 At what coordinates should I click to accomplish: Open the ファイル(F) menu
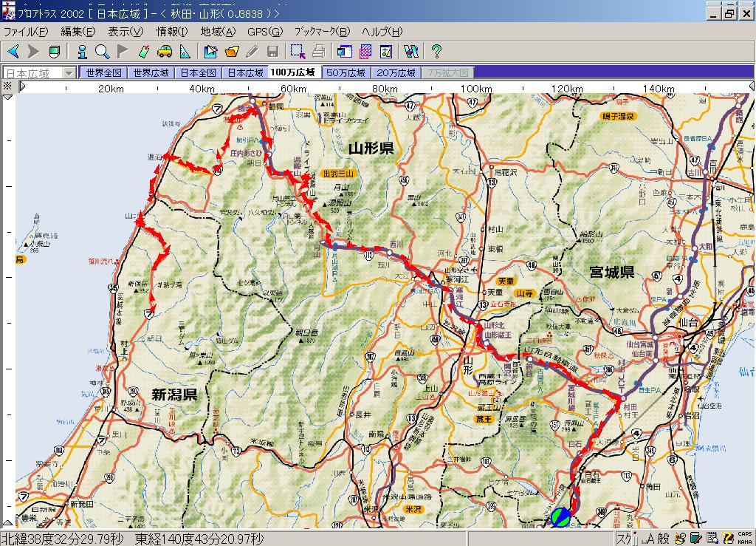26,32
